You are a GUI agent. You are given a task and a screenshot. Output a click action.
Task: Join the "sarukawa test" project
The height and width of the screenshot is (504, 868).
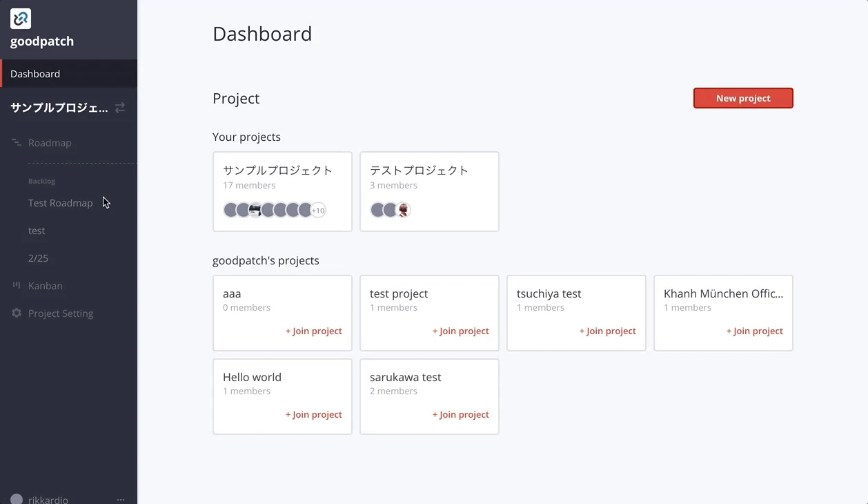[x=461, y=414]
